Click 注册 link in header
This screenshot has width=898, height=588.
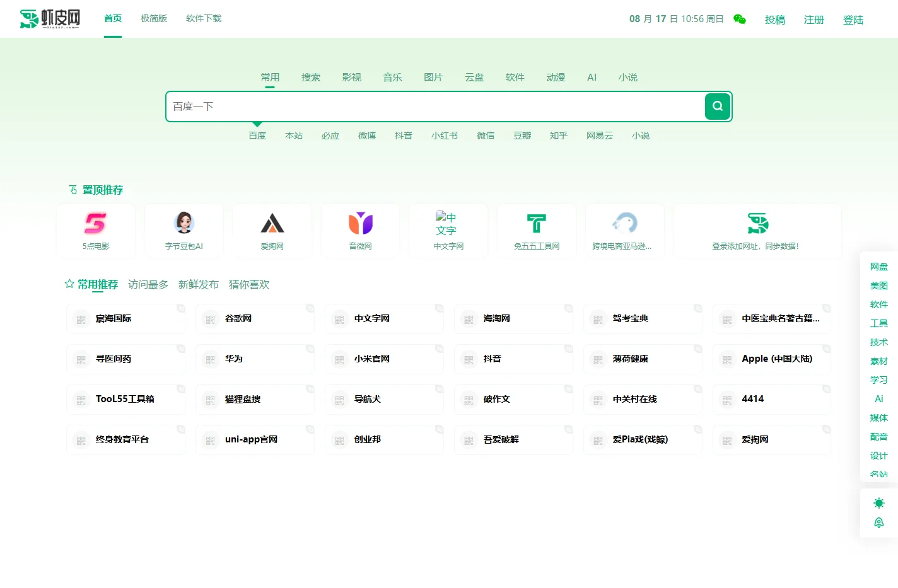[x=814, y=20]
